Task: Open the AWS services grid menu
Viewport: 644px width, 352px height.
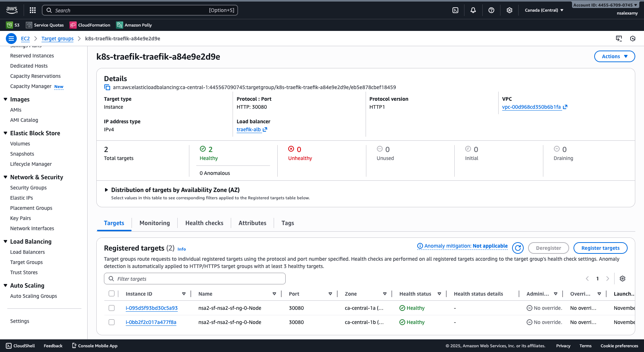Action: click(x=32, y=10)
